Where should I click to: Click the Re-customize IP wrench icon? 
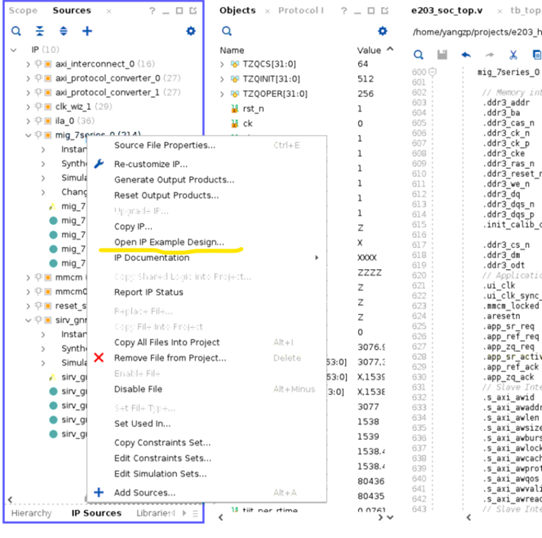pyautogui.click(x=99, y=164)
